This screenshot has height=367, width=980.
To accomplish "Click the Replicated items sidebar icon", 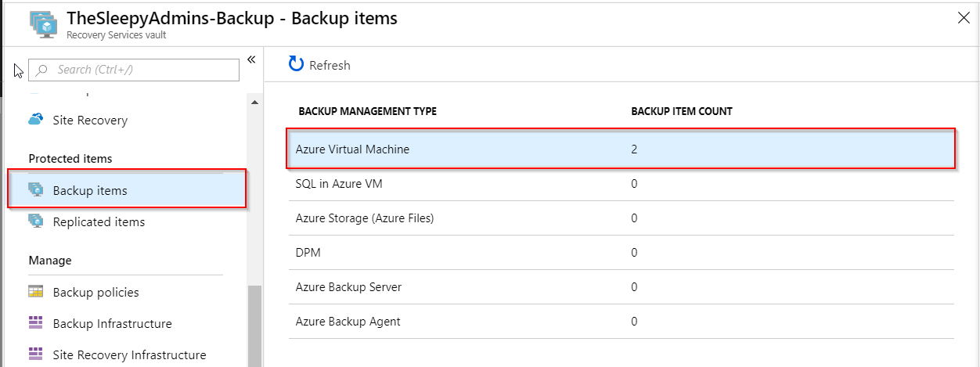I will pos(36,221).
